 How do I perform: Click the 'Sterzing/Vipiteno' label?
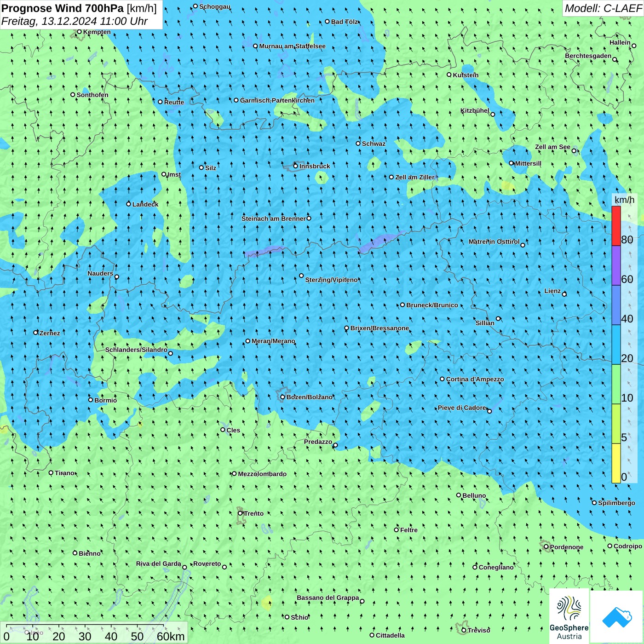point(332,280)
